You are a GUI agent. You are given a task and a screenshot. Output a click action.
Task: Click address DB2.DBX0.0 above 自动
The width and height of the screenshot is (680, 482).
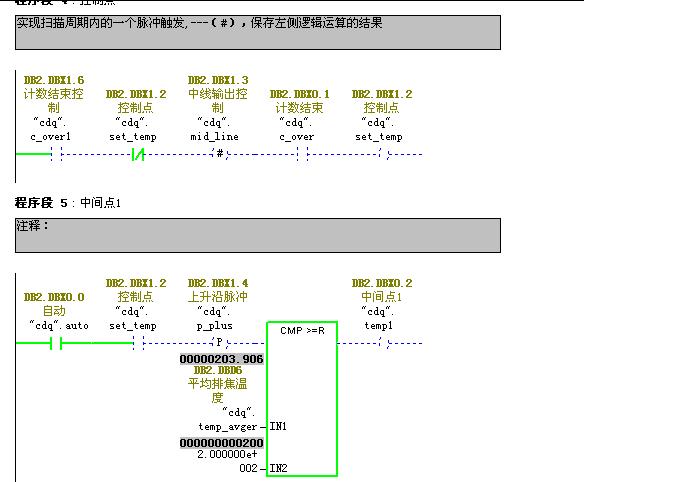coord(54,297)
